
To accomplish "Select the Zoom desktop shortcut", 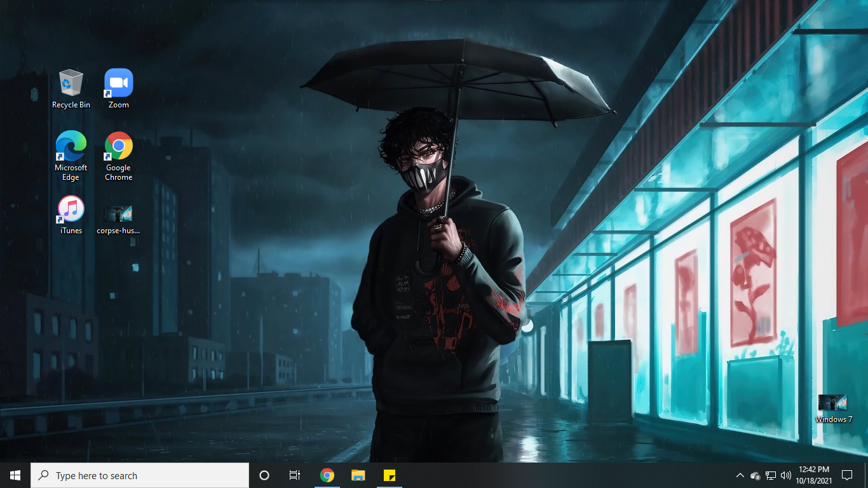I will coord(119,89).
